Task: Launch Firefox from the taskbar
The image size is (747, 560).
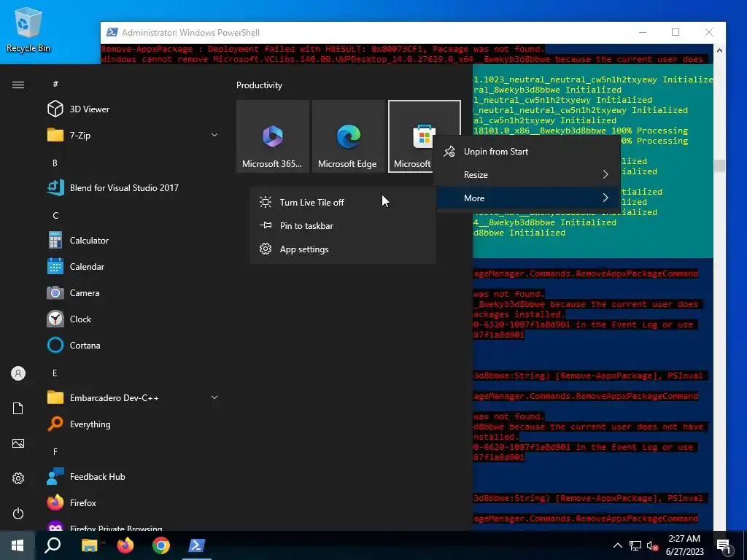Action: click(125, 545)
